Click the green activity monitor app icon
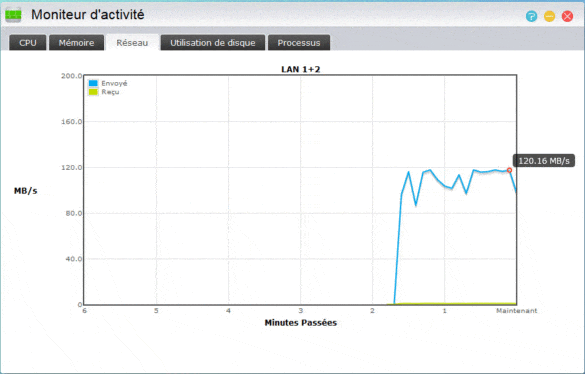This screenshot has width=585, height=374. (x=13, y=15)
